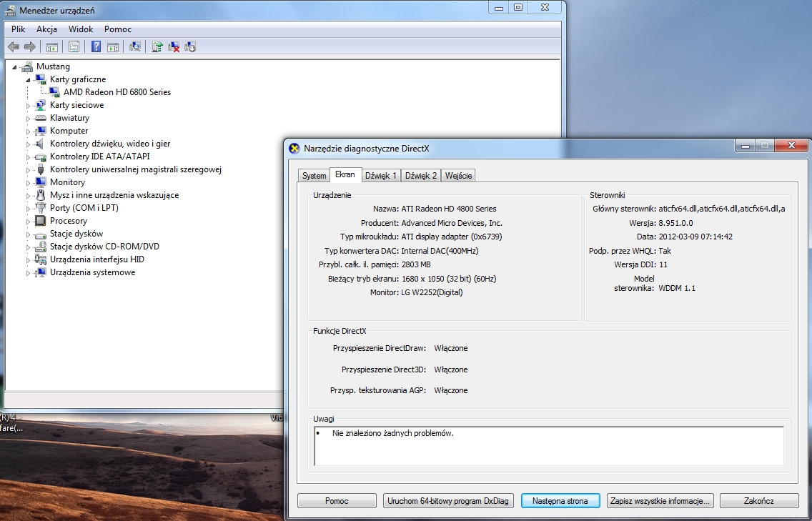
Task: Click the USB icon for Kontrolery uniwersalnej magistrali
Action: pos(41,169)
